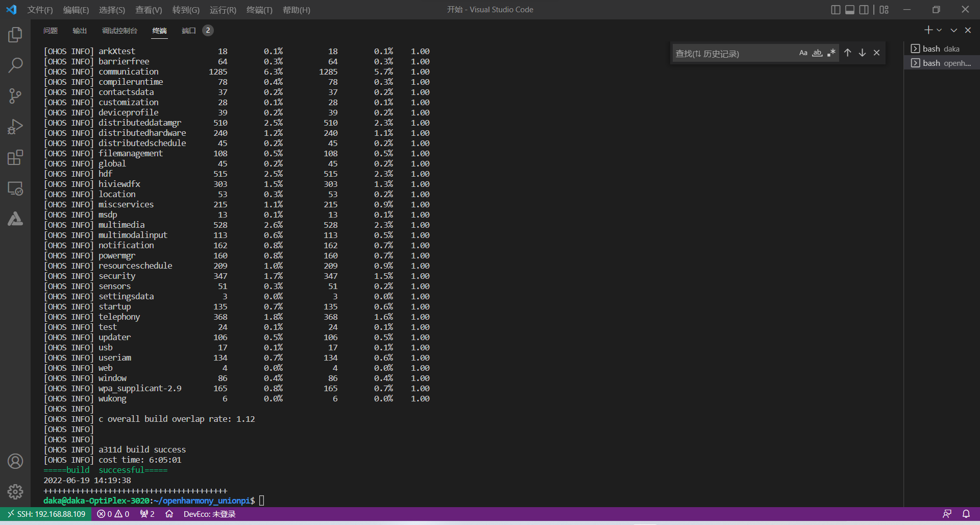The image size is (980, 525).
Task: Toggle Match Whole Word in find
Action: [x=817, y=53]
